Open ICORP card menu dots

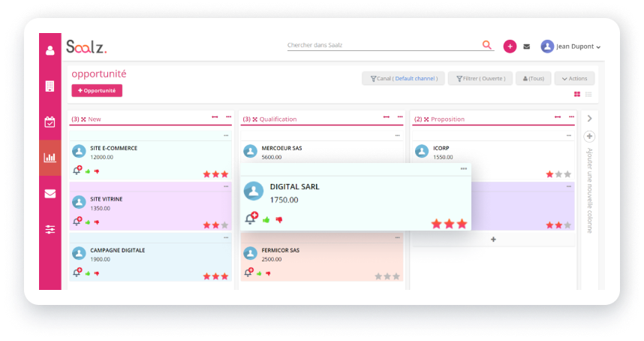[569, 136]
